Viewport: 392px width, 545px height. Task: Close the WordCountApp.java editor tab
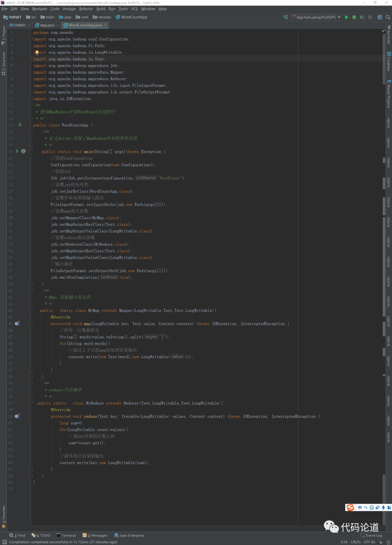tap(105, 25)
